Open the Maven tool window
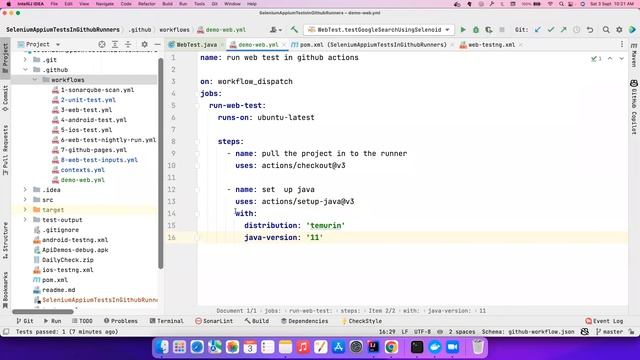The image size is (640, 360). [634, 55]
